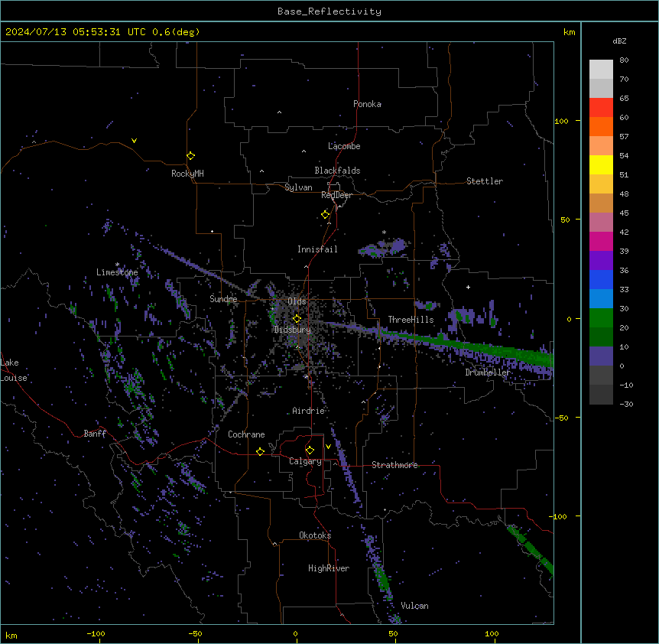Click the yellow marker south of Cochrane
Viewport: 659px width, 644px height.
pyautogui.click(x=260, y=451)
